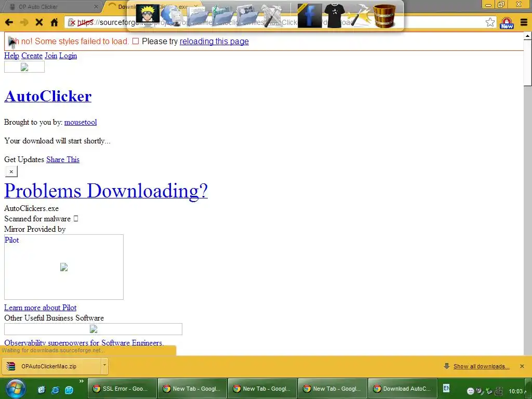
Task: Click the Share This link
Action: tap(63, 159)
